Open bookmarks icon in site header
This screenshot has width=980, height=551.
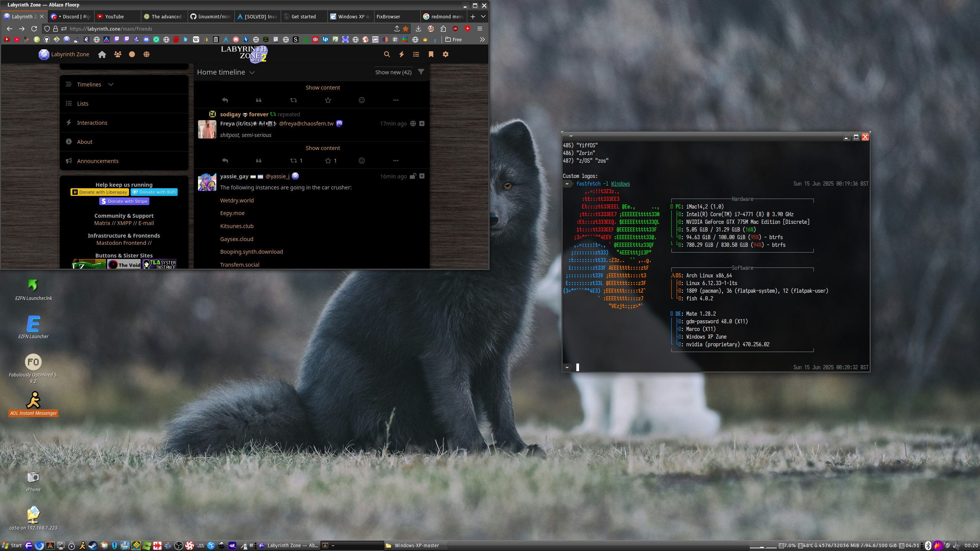click(x=431, y=54)
